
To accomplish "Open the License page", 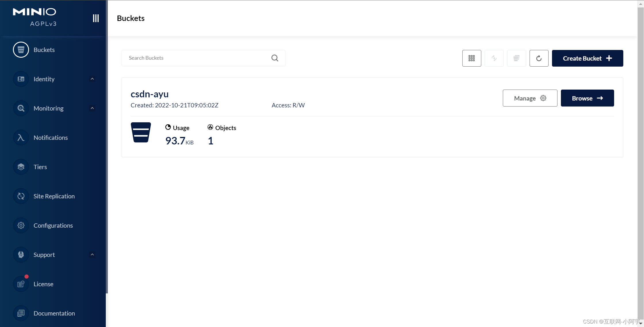I will [x=43, y=284].
